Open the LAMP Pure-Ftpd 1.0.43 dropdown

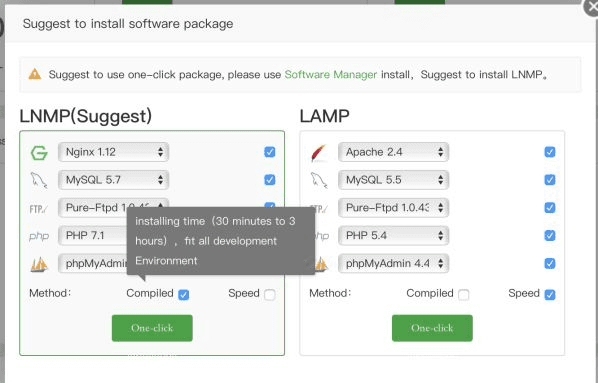[x=393, y=208]
